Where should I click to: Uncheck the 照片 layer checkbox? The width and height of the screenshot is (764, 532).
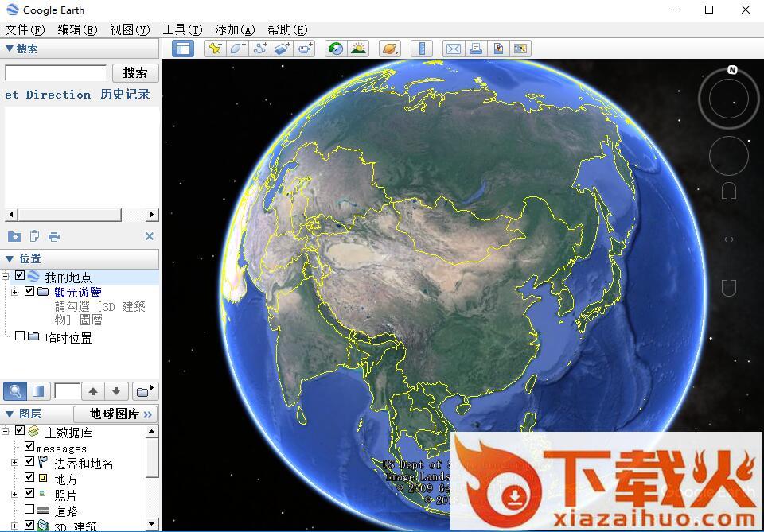pos(29,493)
